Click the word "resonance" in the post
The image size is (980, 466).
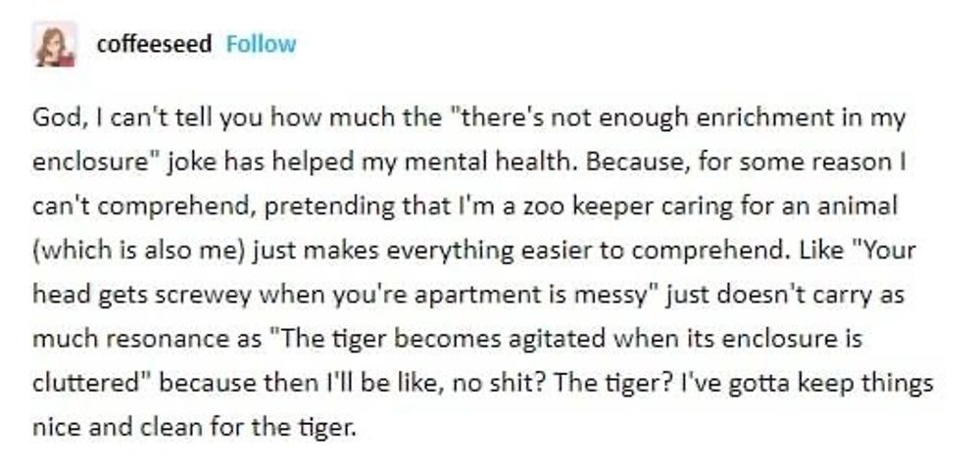click(157, 338)
